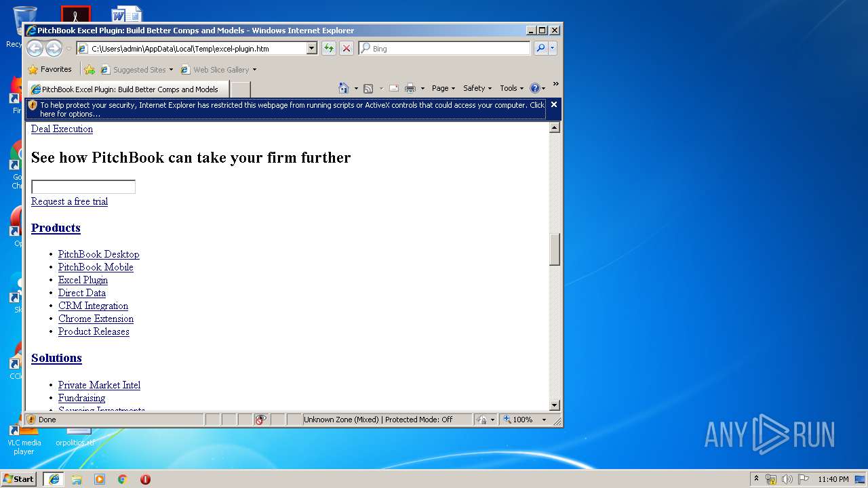Screen dimensions: 868x488
Task: Open the Print dropdown arrow
Action: [422, 89]
